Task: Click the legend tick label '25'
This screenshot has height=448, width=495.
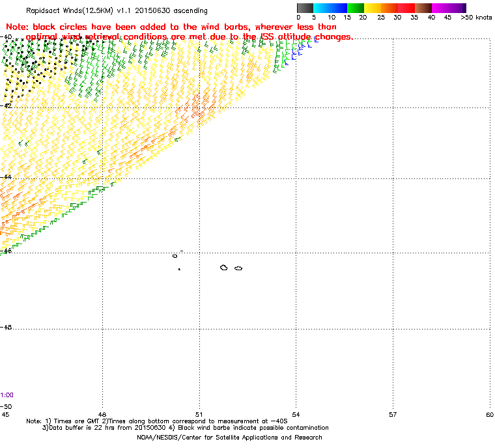Action: pyautogui.click(x=381, y=18)
